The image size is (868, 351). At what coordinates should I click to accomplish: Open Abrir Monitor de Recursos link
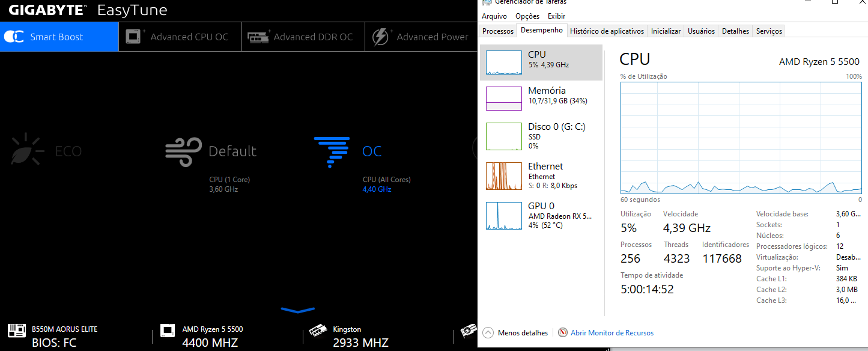pyautogui.click(x=612, y=332)
